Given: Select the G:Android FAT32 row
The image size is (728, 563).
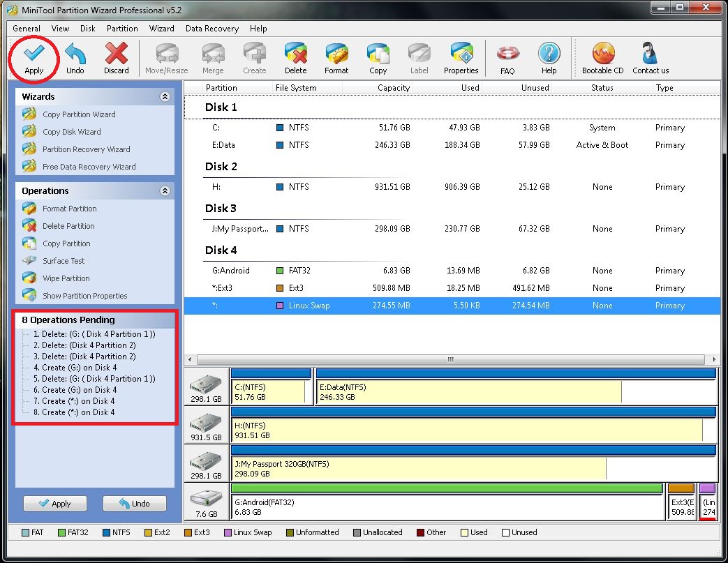Looking at the screenshot, I should point(452,271).
